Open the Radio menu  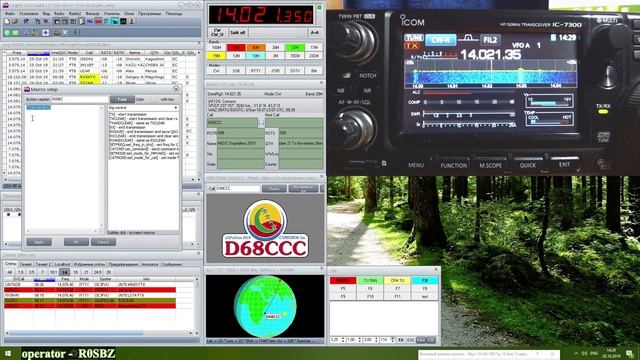coord(59,13)
